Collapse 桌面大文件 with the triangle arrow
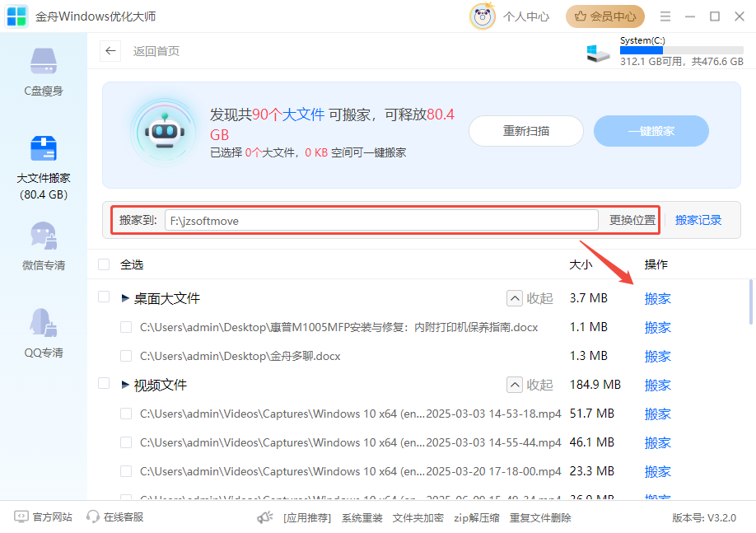 click(x=125, y=298)
